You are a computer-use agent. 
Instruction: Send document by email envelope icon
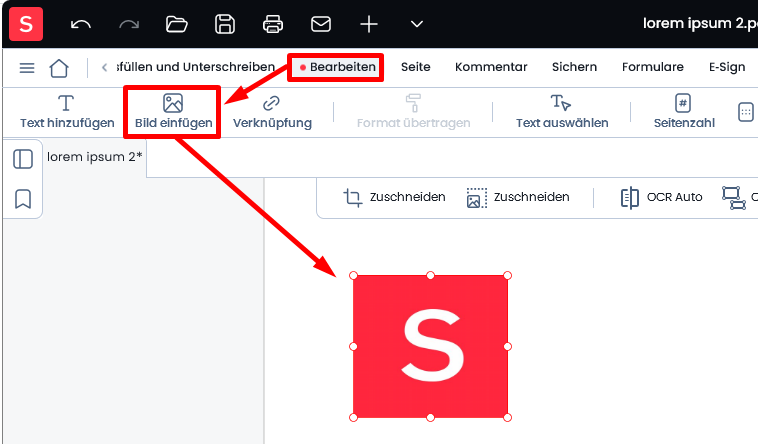tap(321, 24)
